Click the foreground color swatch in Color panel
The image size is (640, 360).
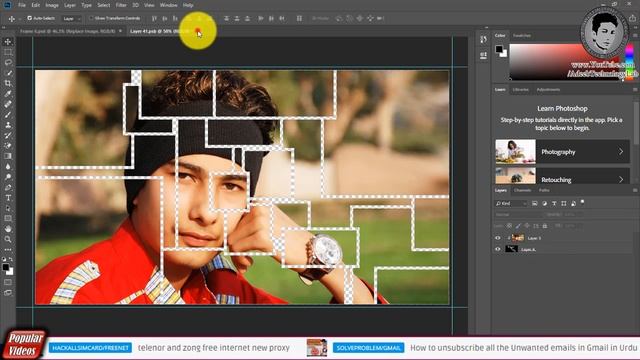coord(499,49)
